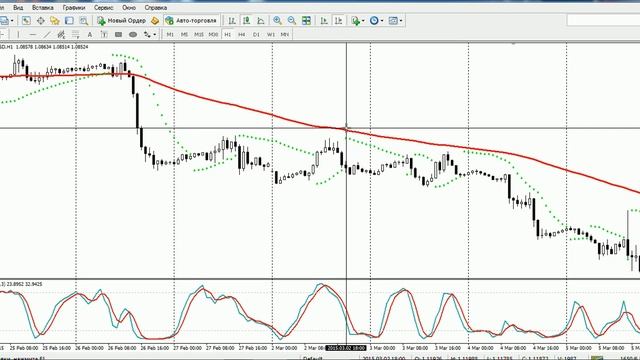Open the Графики menu
Viewport: 640px width, 360px height.
(74, 8)
